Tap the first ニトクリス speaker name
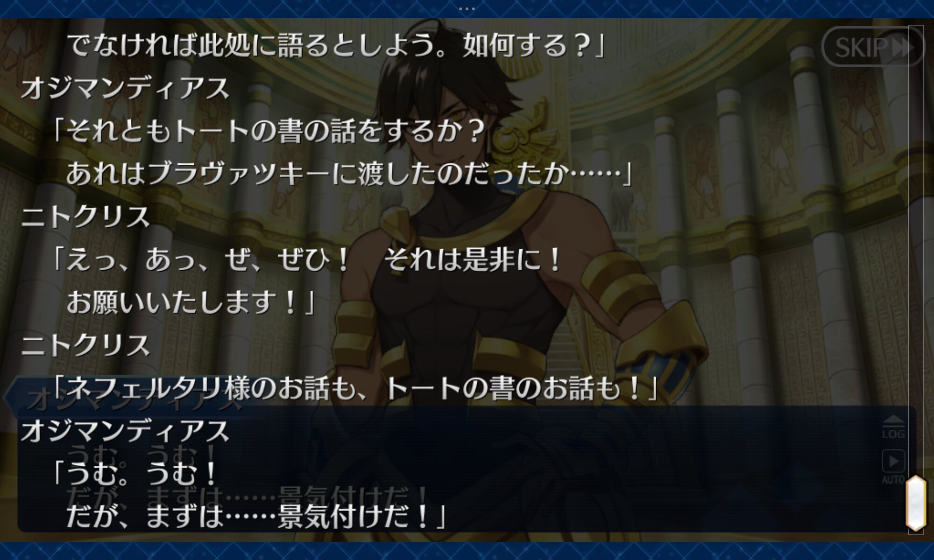 coord(85,217)
